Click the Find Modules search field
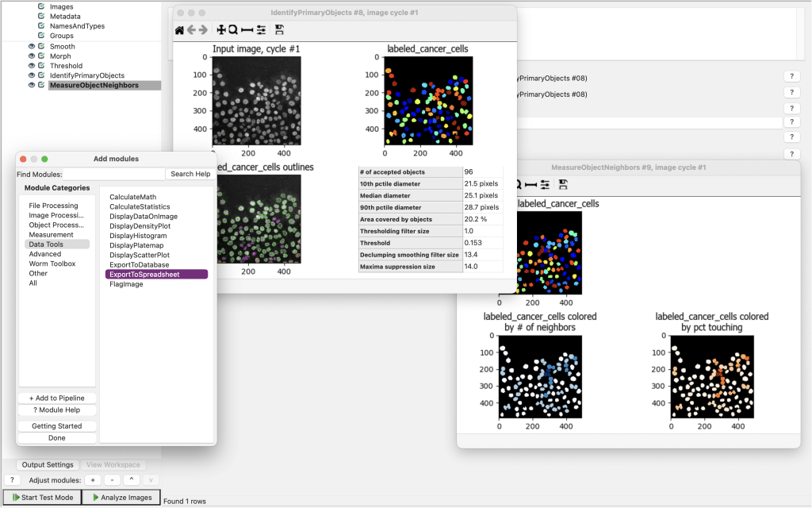The height and width of the screenshot is (508, 812). (x=113, y=174)
